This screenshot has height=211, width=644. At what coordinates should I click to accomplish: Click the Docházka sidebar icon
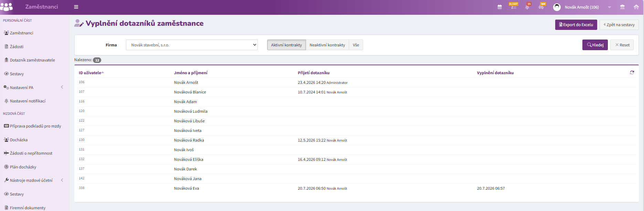(x=6, y=140)
